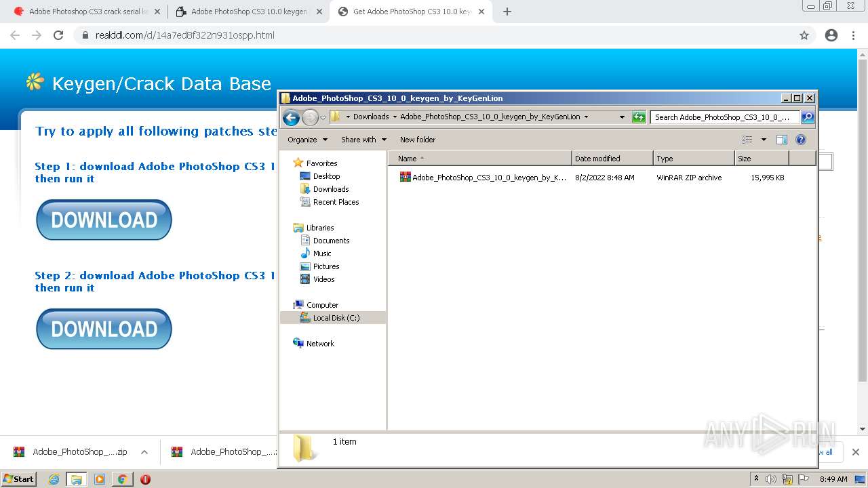The width and height of the screenshot is (868, 488).
Task: Open Pictures library
Action: click(x=326, y=266)
